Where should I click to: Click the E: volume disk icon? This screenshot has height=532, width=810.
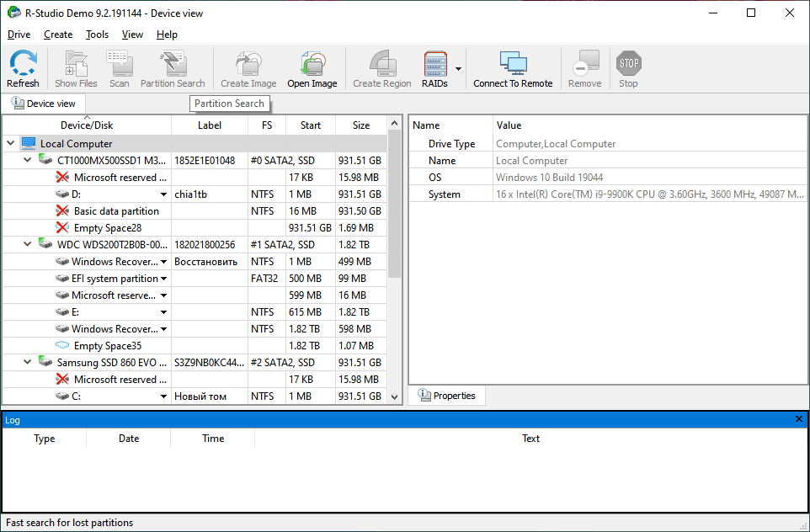pyautogui.click(x=62, y=312)
